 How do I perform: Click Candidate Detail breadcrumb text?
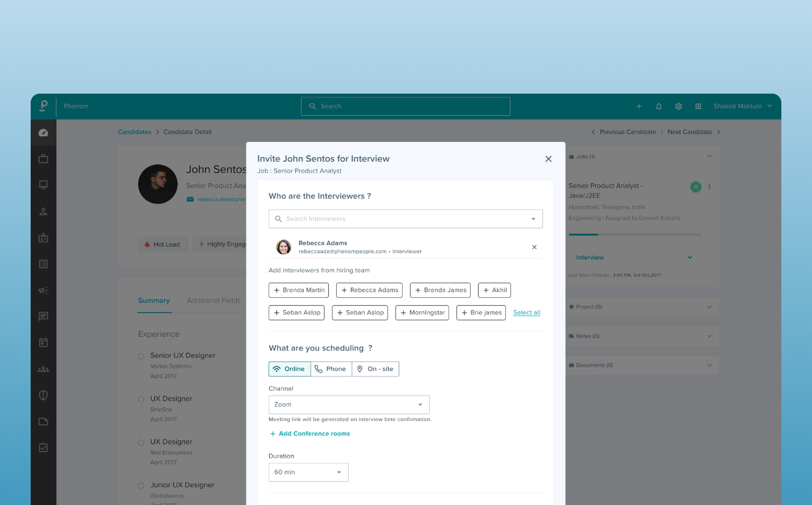pyautogui.click(x=187, y=132)
